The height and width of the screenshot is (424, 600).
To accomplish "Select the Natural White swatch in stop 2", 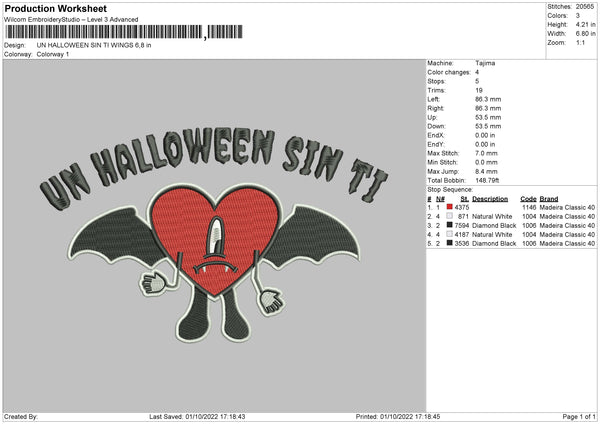I will pos(451,217).
